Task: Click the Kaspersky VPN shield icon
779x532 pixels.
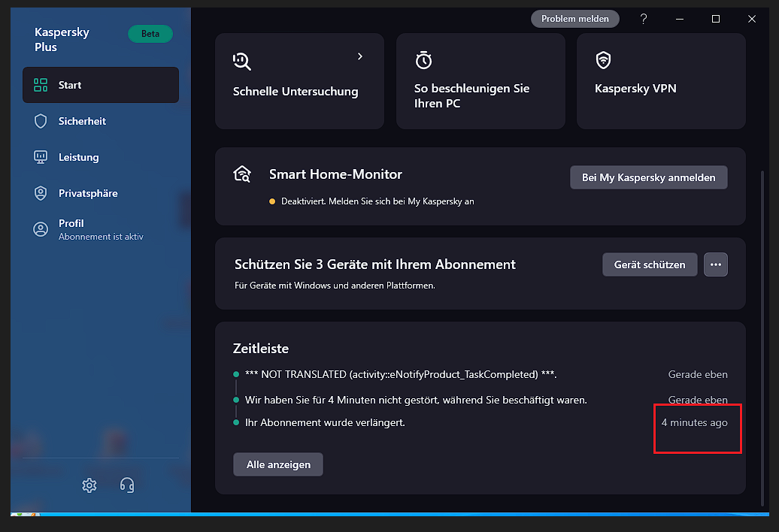Action: 603,60
